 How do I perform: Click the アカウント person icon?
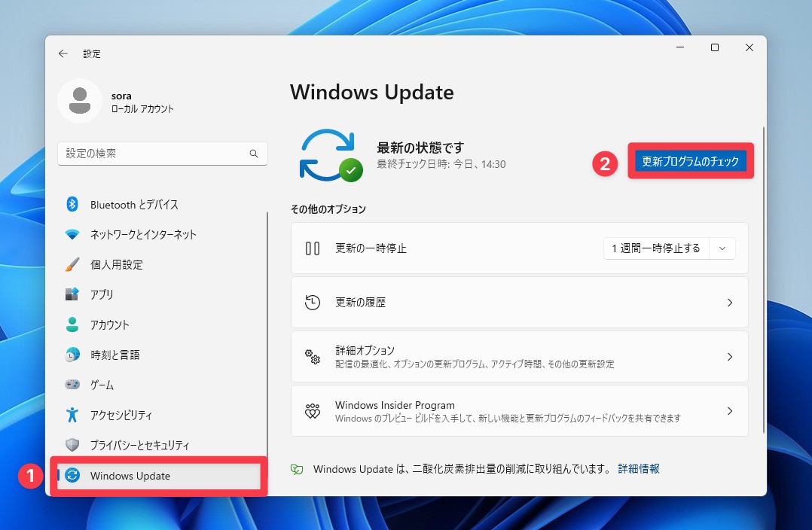tap(72, 324)
